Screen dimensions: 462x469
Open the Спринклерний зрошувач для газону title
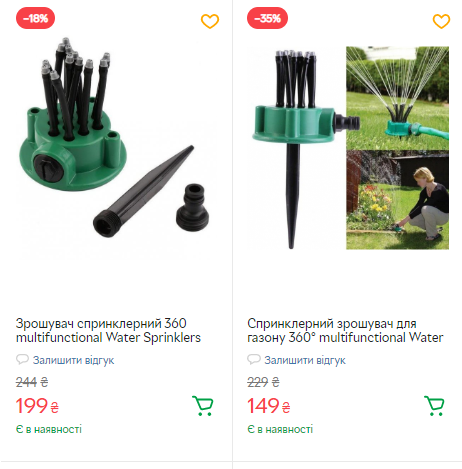[345, 330]
